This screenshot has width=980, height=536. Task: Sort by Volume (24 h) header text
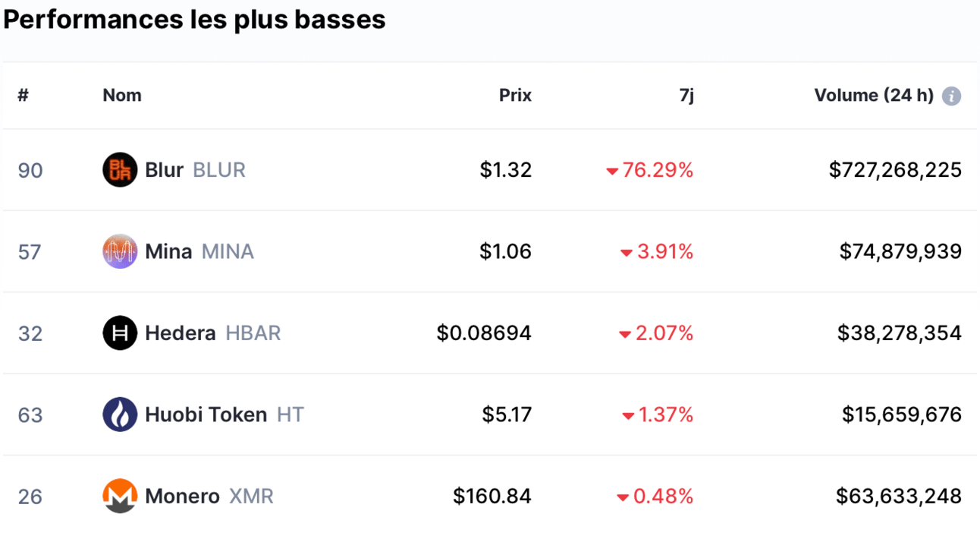click(874, 96)
